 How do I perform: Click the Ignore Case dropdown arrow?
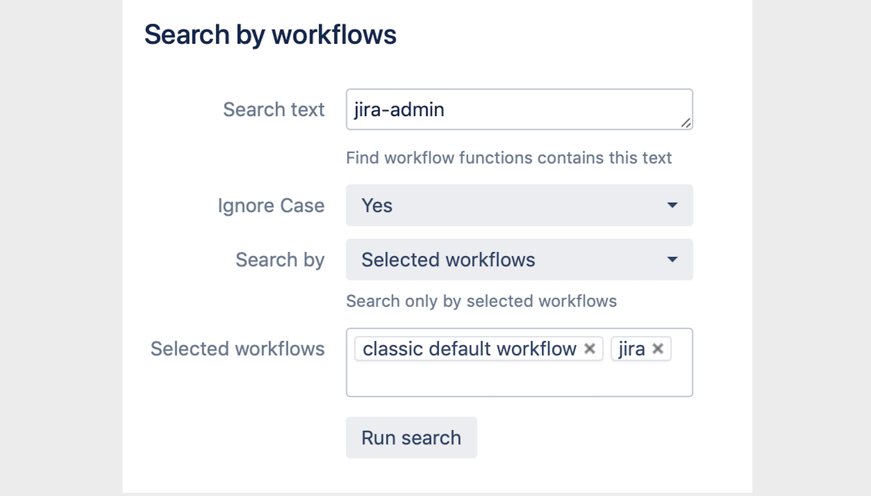click(672, 206)
